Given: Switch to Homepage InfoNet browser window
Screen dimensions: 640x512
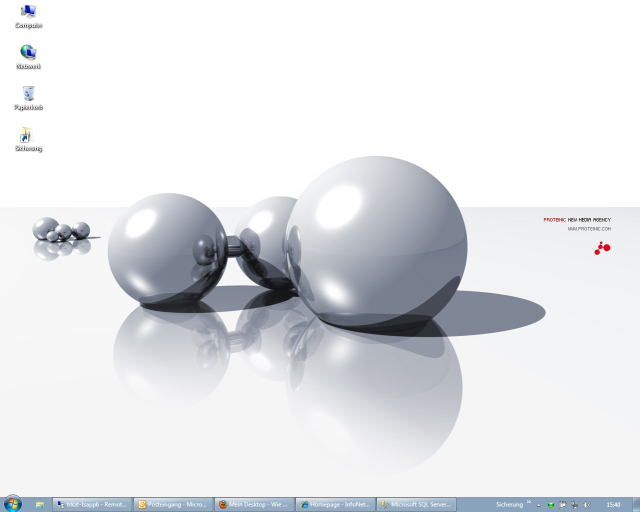Looking at the screenshot, I should [336, 505].
